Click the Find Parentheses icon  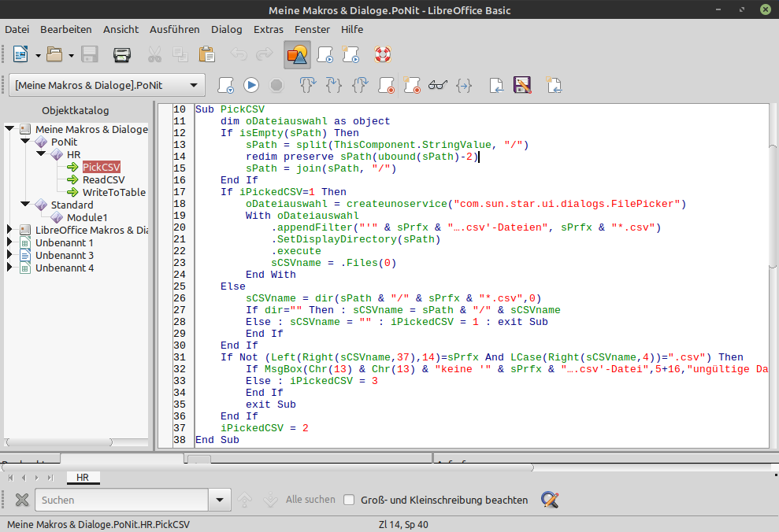(464, 86)
